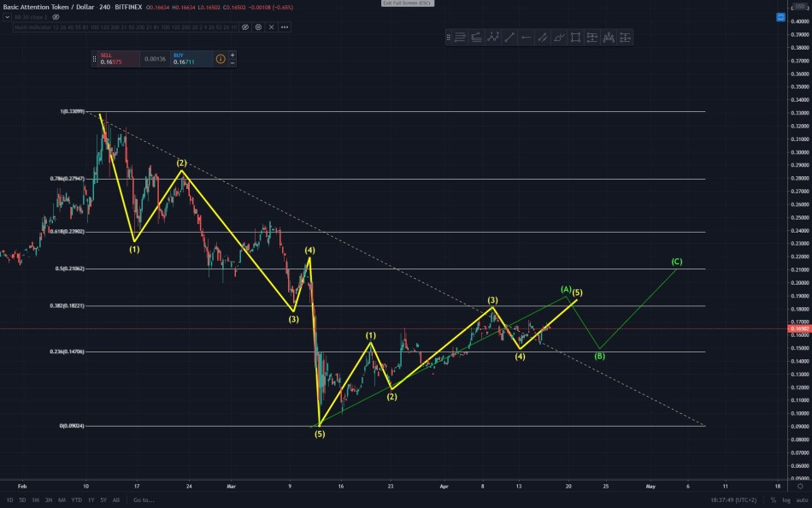
Task: Open the order info circle icon
Action: click(x=220, y=59)
